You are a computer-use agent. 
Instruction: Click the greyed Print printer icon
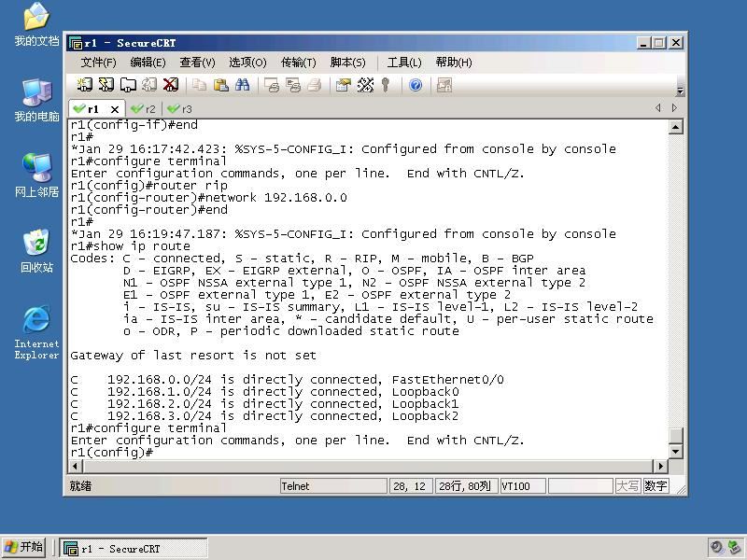pyautogui.click(x=314, y=85)
